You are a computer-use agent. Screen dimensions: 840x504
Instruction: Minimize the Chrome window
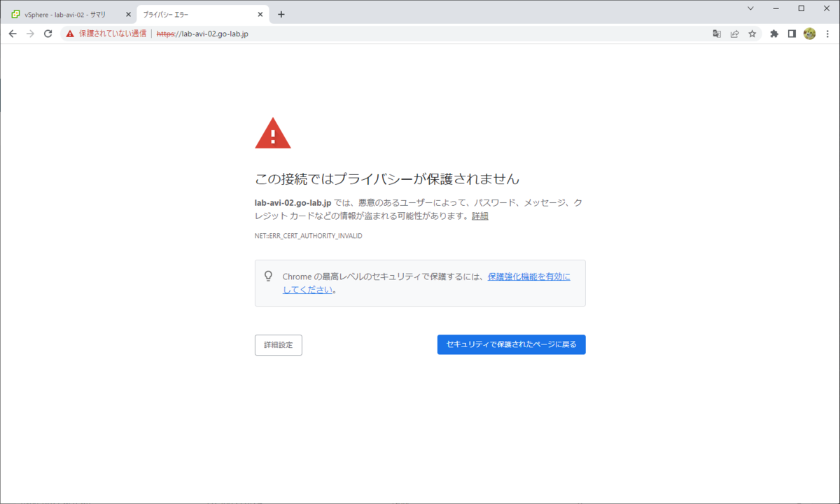pyautogui.click(x=776, y=8)
